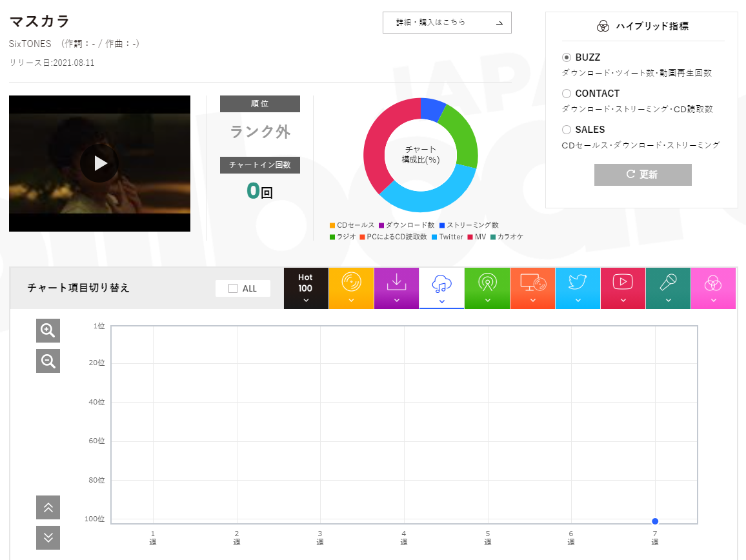Image resolution: width=746 pixels, height=560 pixels.
Task: Click the artist name SixTONES
Action: click(x=30, y=44)
